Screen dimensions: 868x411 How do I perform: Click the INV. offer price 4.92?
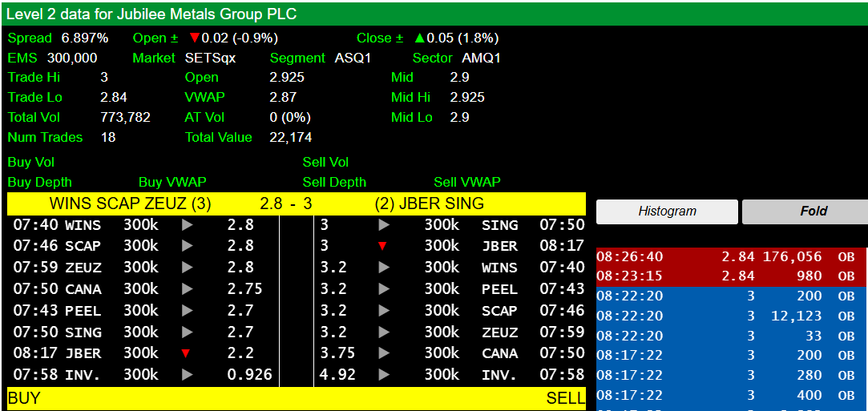(x=337, y=374)
